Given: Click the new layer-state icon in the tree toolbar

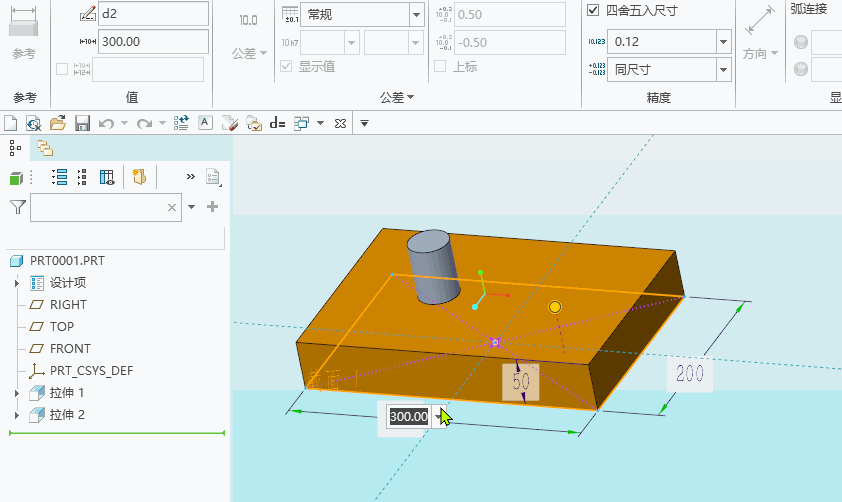Looking at the screenshot, I should pos(139,177).
